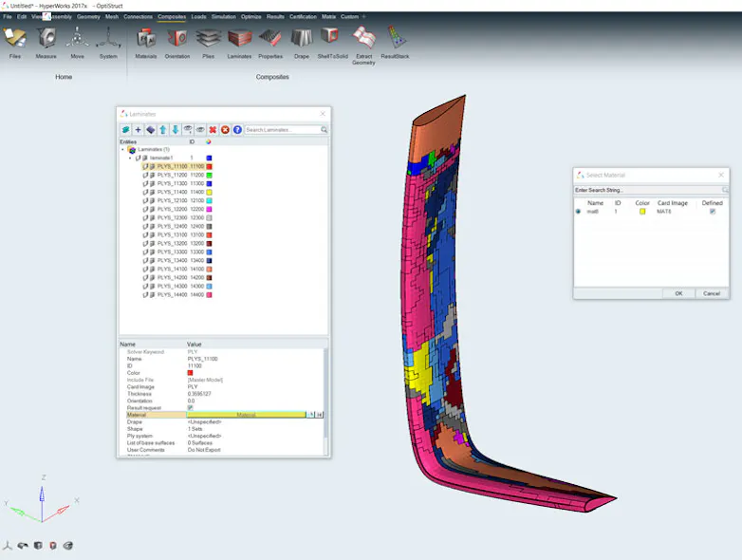The height and width of the screenshot is (560, 742).
Task: Click the Shape value 1 Sets
Action: point(195,429)
